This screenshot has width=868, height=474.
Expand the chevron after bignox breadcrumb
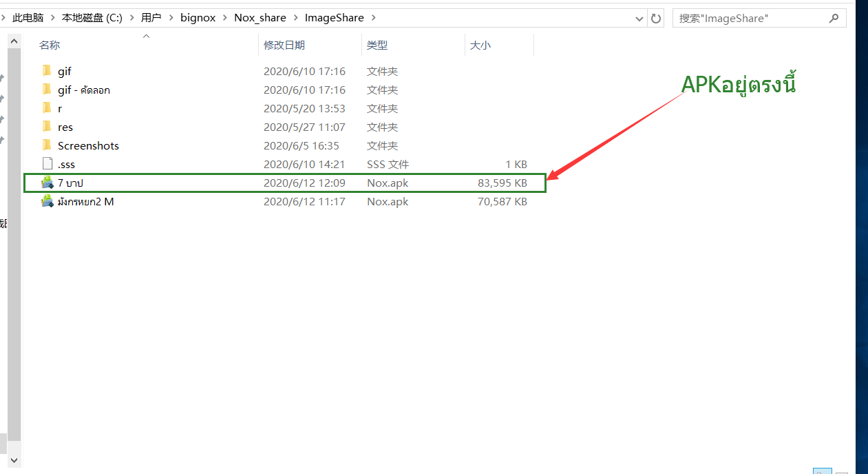pos(224,18)
